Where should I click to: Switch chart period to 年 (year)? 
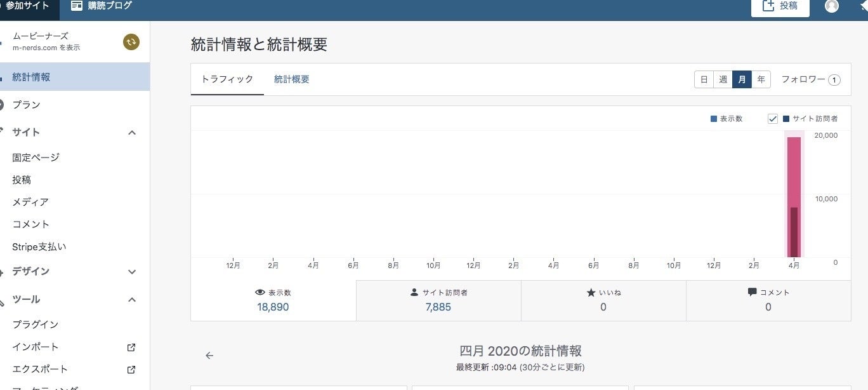[x=761, y=79]
